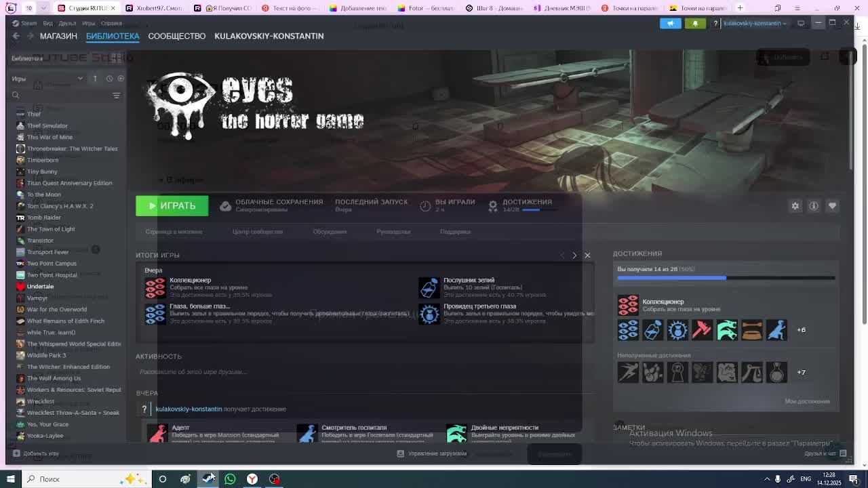The height and width of the screenshot is (488, 868).
Task: Open the KULAKOVSKIY-KONSTANTIN profile tab
Action: [x=269, y=36]
